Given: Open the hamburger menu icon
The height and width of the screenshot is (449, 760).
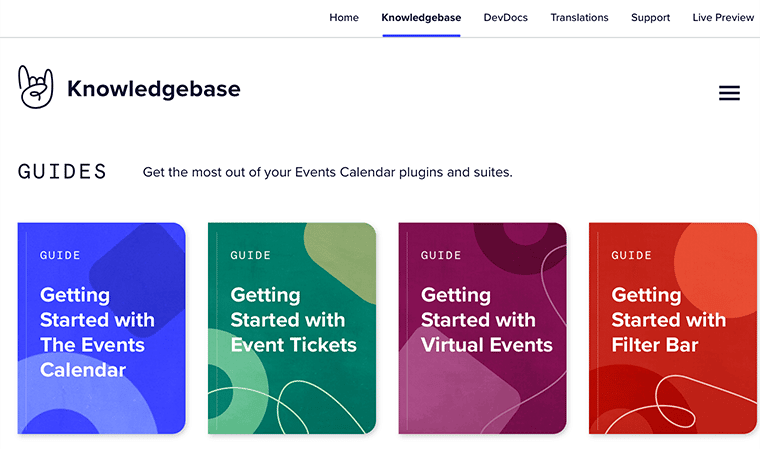Looking at the screenshot, I should point(729,93).
